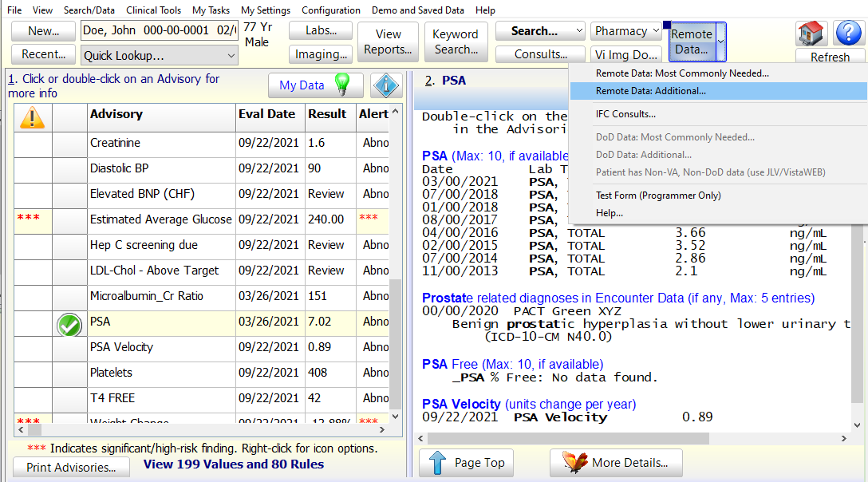Open the Configuration menu

pyautogui.click(x=331, y=10)
